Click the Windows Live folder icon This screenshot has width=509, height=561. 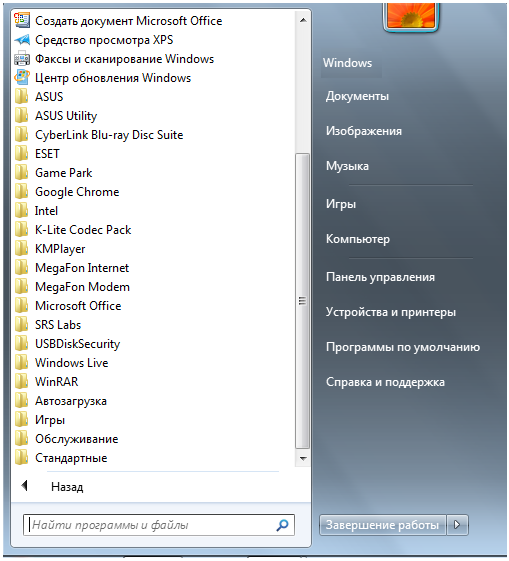click(22, 362)
